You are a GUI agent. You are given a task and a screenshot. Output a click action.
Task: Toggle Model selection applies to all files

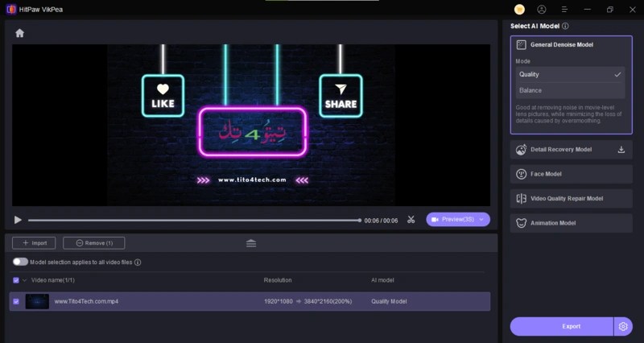pyautogui.click(x=20, y=262)
